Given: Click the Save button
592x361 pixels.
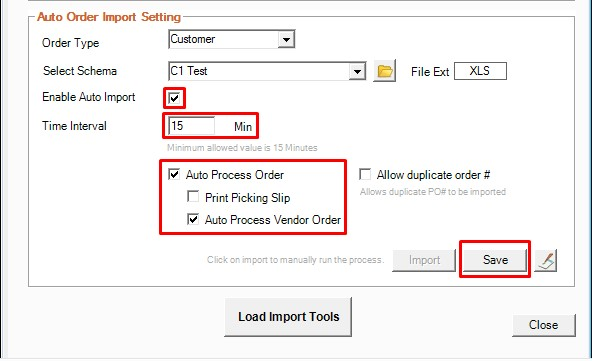Looking at the screenshot, I should [x=495, y=260].
